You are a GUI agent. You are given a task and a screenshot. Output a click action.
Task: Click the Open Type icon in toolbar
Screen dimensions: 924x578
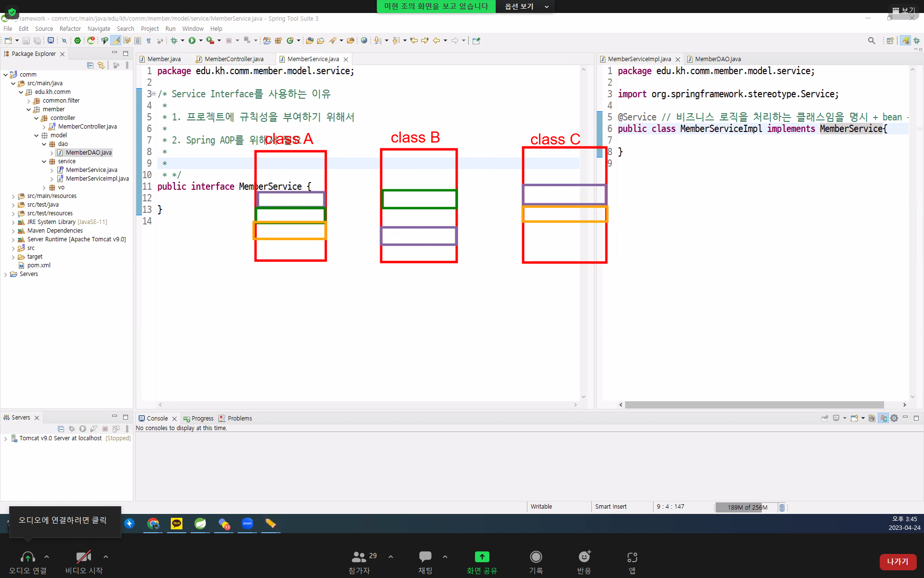pos(309,40)
